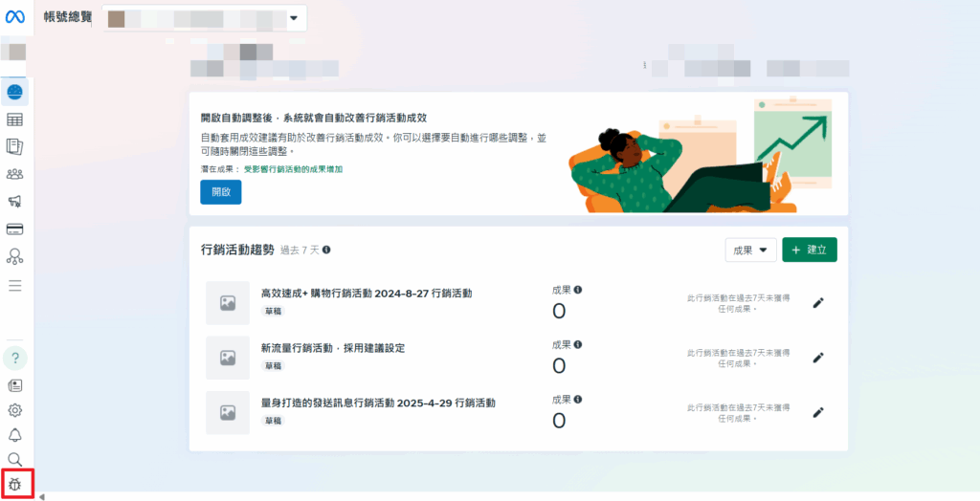Expand the all tools hamburger menu
Screen dimensions: 980x501
pos(15,286)
